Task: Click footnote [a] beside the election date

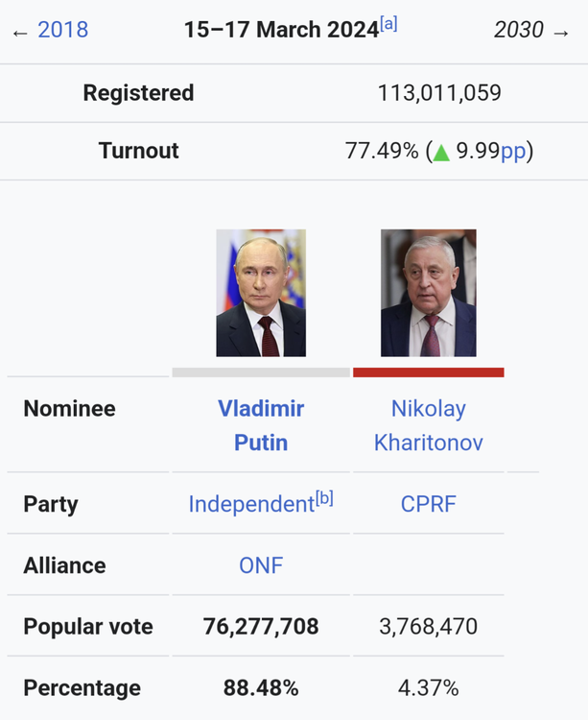Action: click(x=388, y=24)
